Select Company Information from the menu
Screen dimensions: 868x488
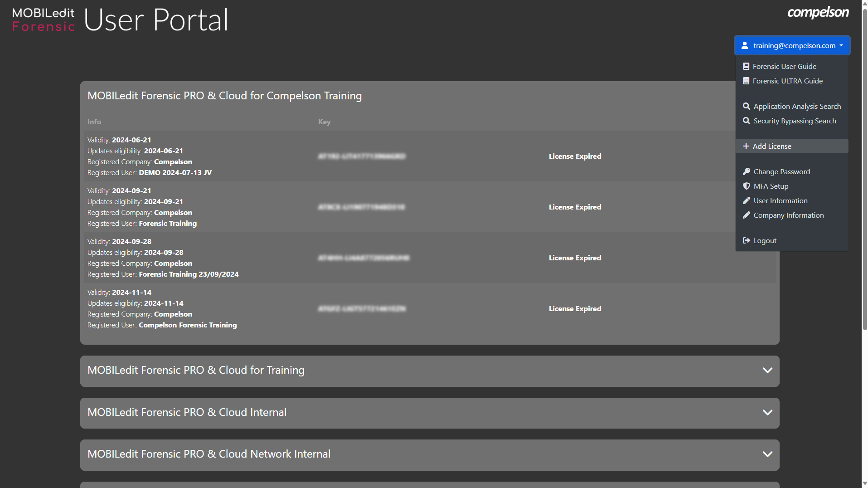pyautogui.click(x=788, y=215)
